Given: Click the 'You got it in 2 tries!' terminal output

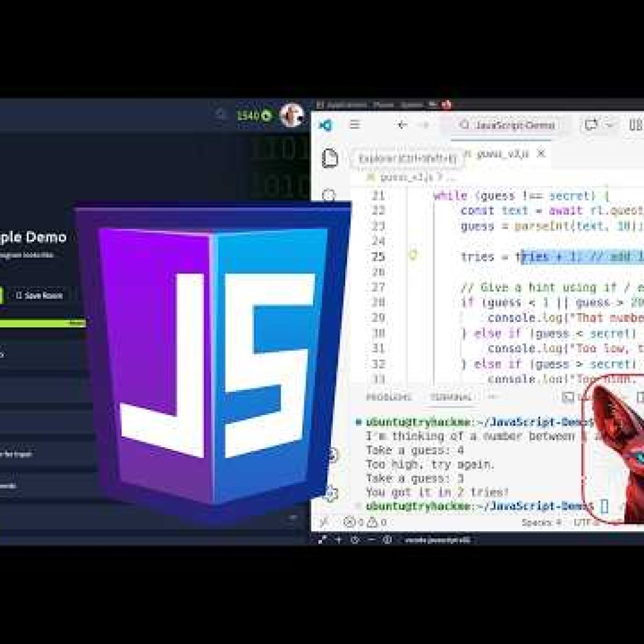Looking at the screenshot, I should pyautogui.click(x=438, y=492).
